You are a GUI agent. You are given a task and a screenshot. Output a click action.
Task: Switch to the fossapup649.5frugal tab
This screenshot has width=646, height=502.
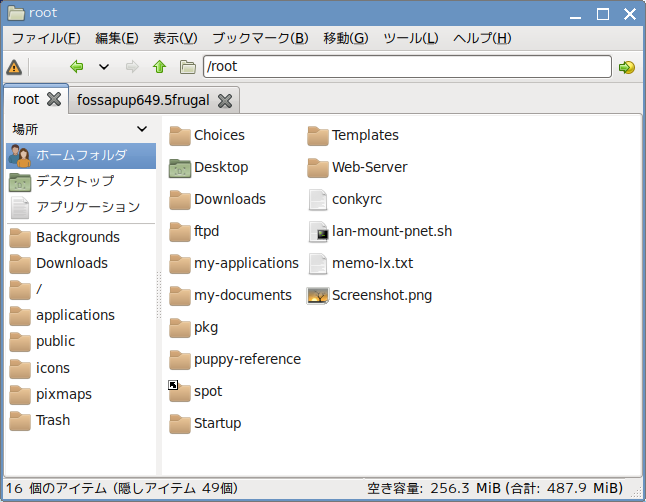pyautogui.click(x=143, y=100)
